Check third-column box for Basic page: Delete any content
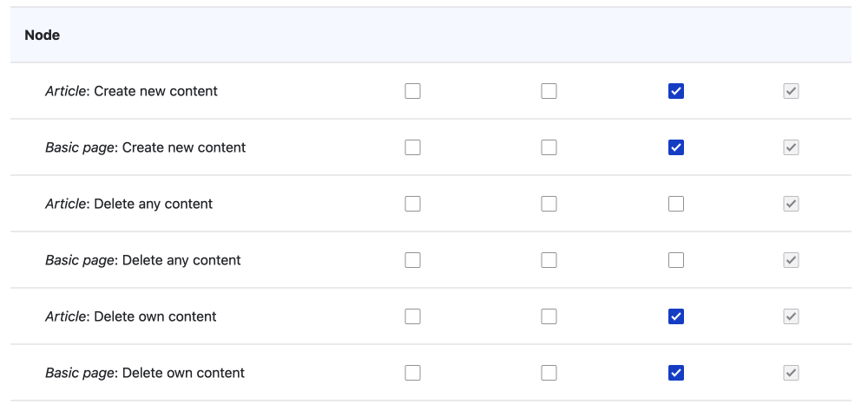Screen dimensions: 868x404 click(676, 260)
